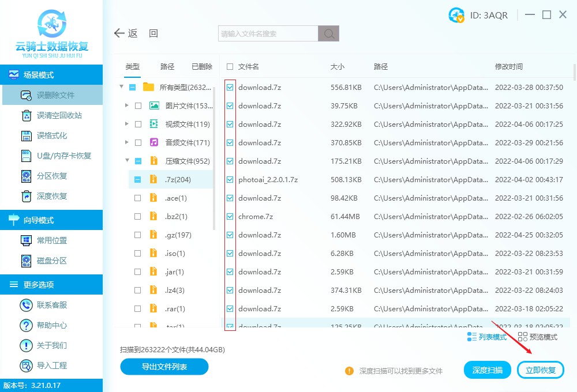
Task: Select the .lz4(3) tree row
Action: tap(170, 290)
